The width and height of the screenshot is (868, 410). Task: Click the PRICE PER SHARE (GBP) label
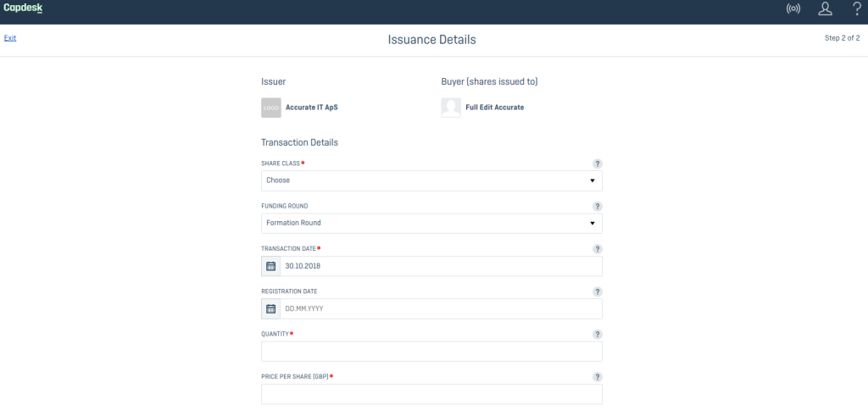coord(295,377)
